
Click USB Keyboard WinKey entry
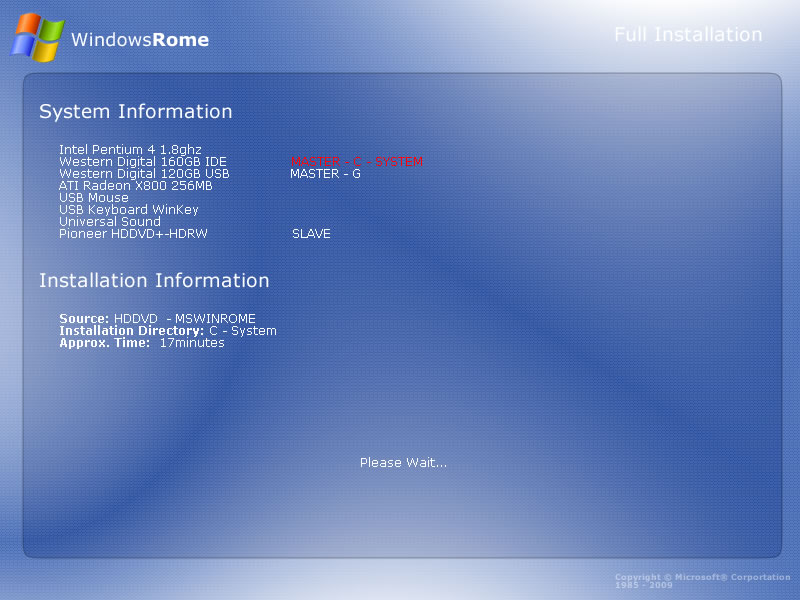click(x=129, y=210)
